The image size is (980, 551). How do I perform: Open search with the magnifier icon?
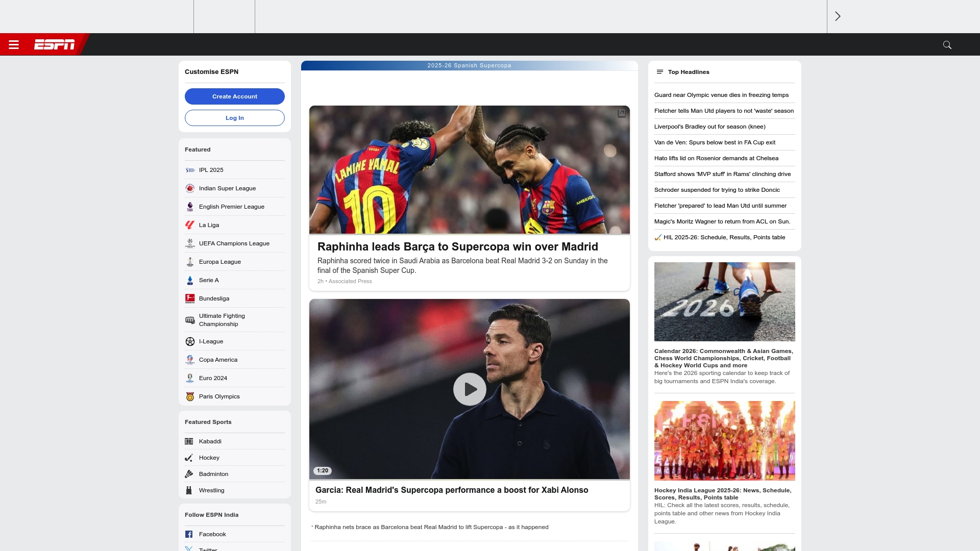pyautogui.click(x=947, y=45)
